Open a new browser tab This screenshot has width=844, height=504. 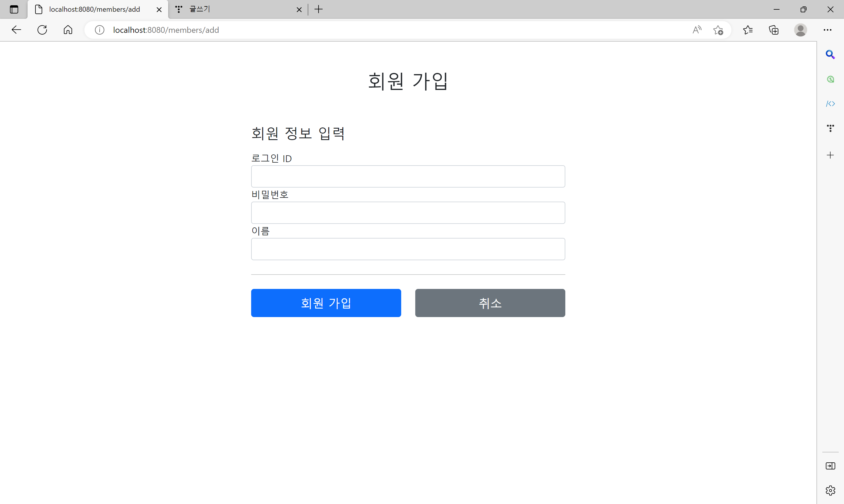point(318,9)
